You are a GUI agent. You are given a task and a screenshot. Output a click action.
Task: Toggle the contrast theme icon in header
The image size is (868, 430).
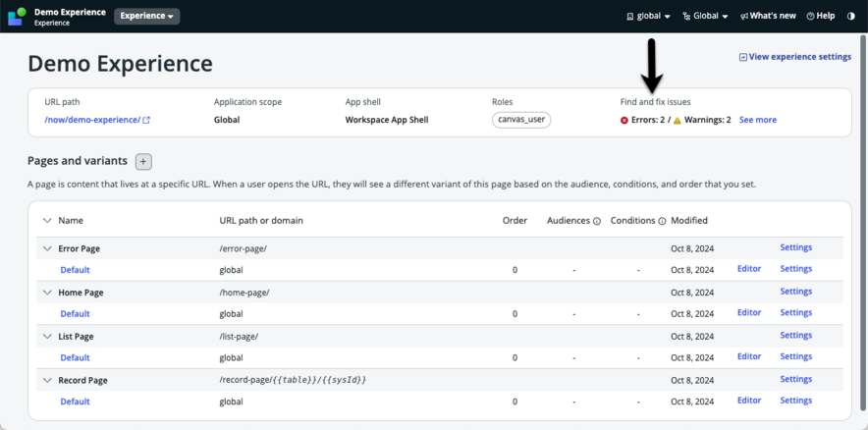[851, 16]
